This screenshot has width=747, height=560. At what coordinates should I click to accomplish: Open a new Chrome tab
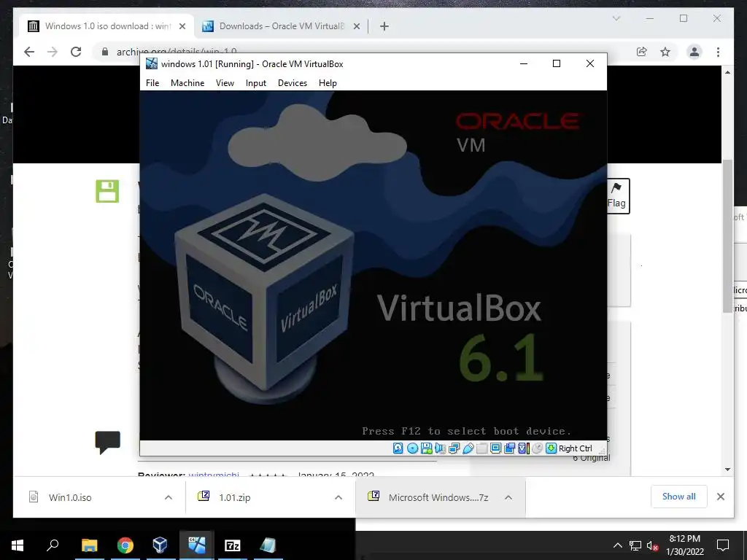pos(384,27)
